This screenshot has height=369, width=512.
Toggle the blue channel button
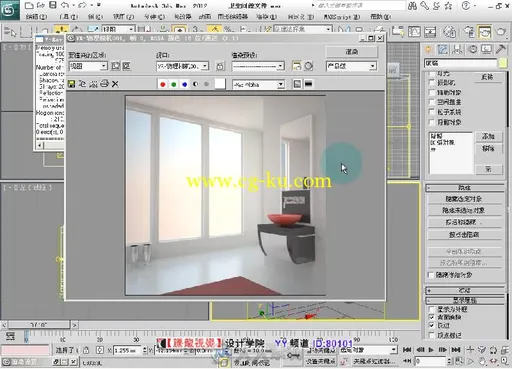point(184,84)
